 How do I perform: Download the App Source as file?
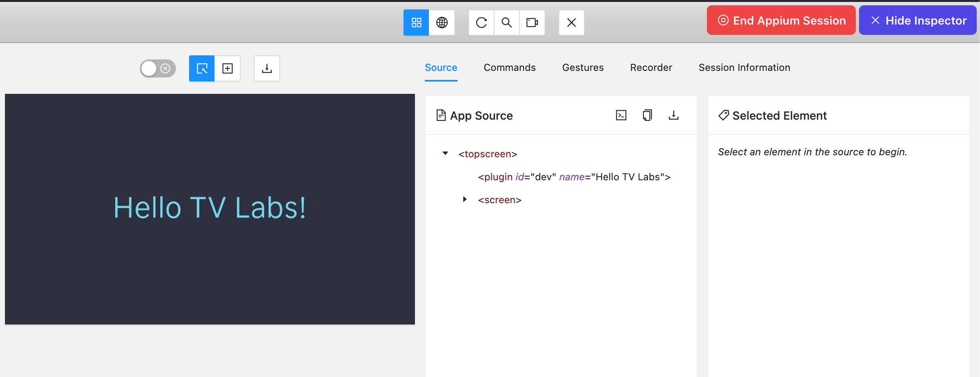click(x=674, y=116)
